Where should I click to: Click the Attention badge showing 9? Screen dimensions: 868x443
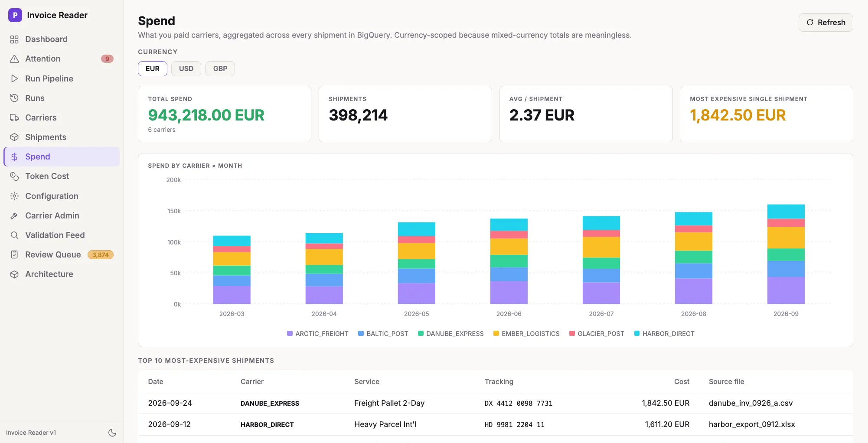(107, 59)
